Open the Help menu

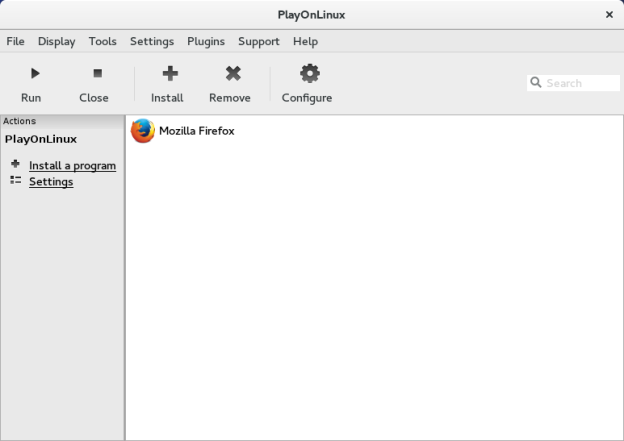pos(305,41)
